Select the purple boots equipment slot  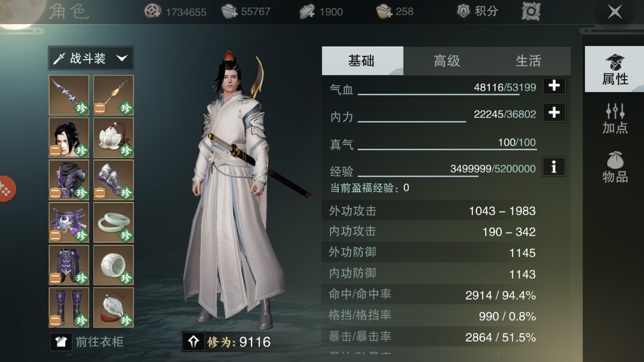click(69, 307)
